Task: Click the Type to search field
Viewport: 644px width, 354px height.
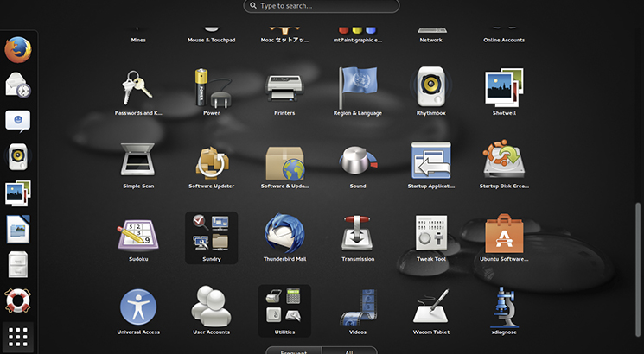Action: (x=322, y=6)
